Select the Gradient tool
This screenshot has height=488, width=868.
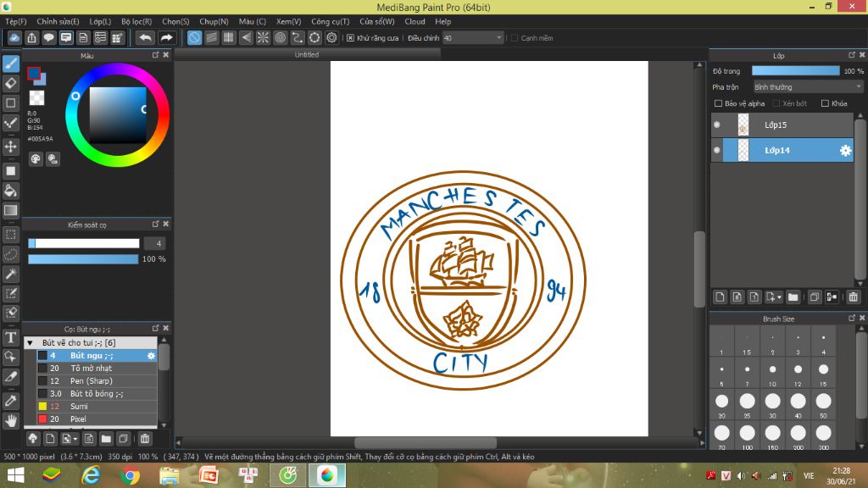click(x=10, y=210)
